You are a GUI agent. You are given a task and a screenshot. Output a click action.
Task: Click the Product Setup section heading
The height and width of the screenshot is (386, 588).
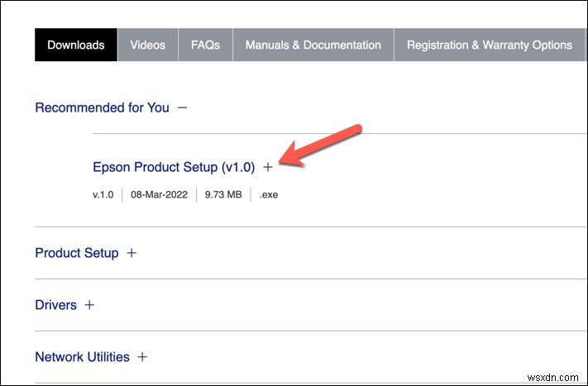point(77,253)
